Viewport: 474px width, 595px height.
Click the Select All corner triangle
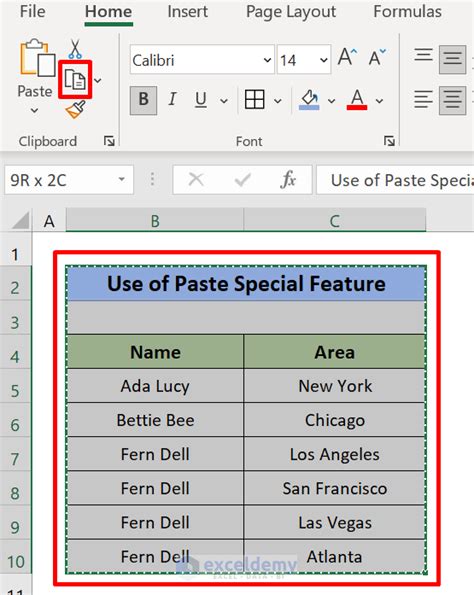[20, 220]
